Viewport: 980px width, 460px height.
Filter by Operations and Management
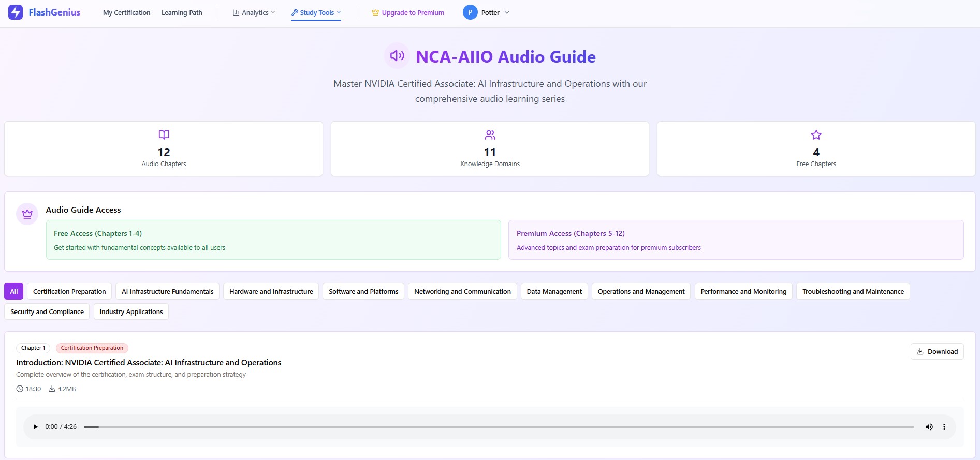click(x=641, y=291)
